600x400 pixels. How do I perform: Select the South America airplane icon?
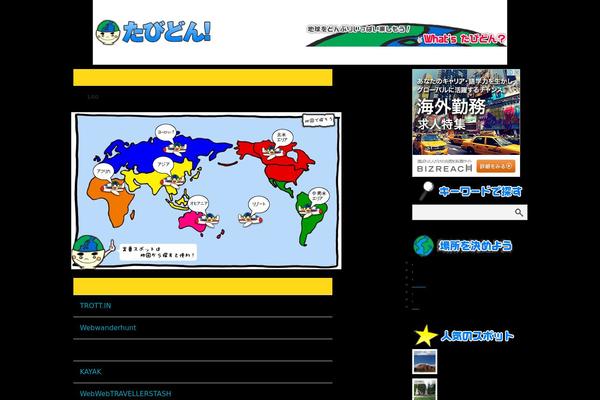308,211
